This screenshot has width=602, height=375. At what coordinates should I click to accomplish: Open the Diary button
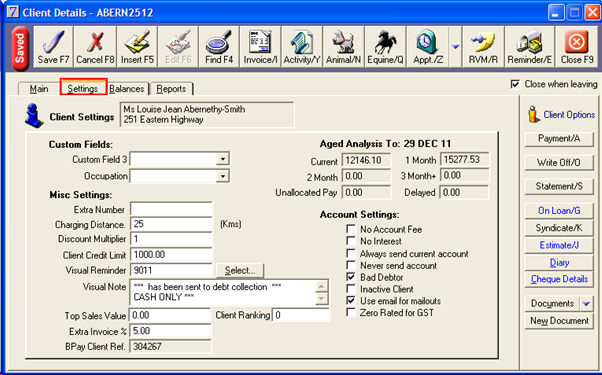coord(559,263)
